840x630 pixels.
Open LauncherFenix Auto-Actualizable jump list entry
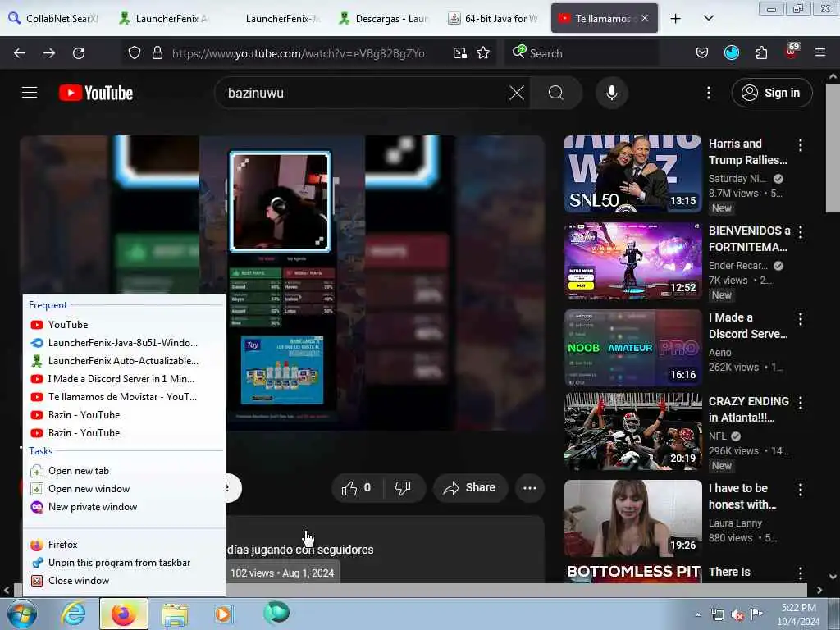[x=125, y=361]
